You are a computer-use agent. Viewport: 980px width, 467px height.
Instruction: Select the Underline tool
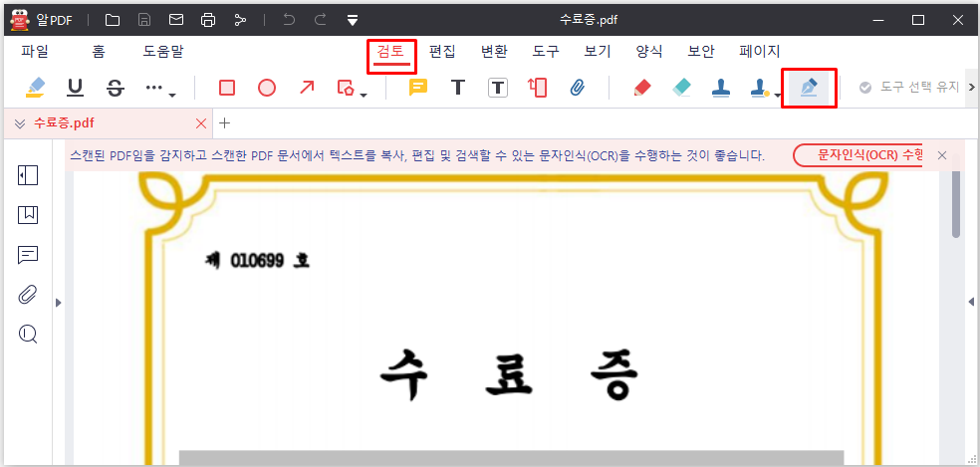pos(75,88)
